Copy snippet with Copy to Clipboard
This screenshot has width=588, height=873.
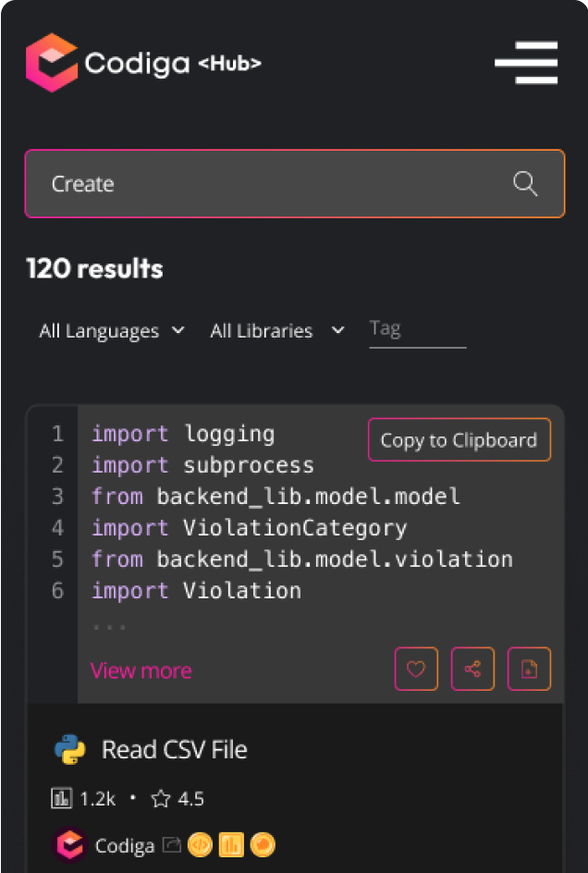(x=459, y=440)
